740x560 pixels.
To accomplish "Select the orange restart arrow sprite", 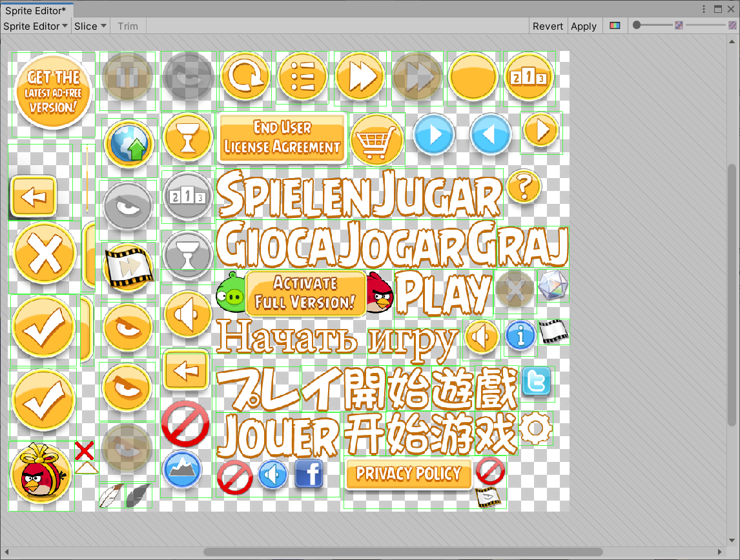I will (245, 76).
